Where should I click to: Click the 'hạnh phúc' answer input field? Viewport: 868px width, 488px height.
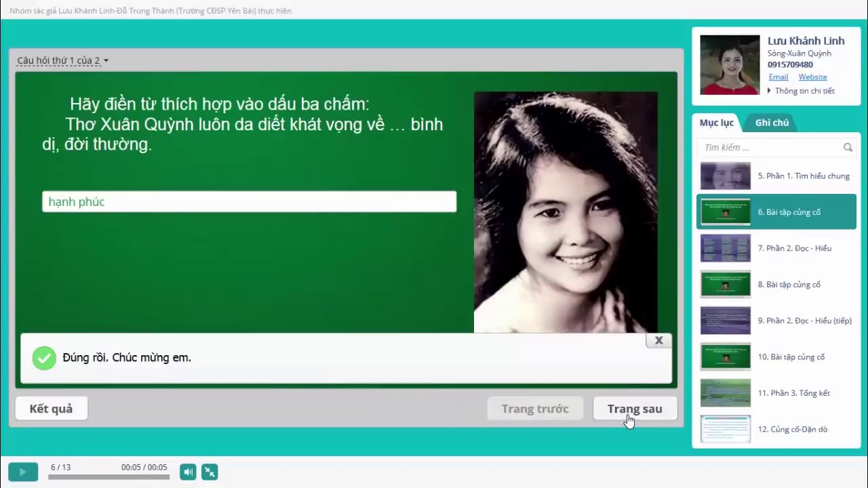249,202
